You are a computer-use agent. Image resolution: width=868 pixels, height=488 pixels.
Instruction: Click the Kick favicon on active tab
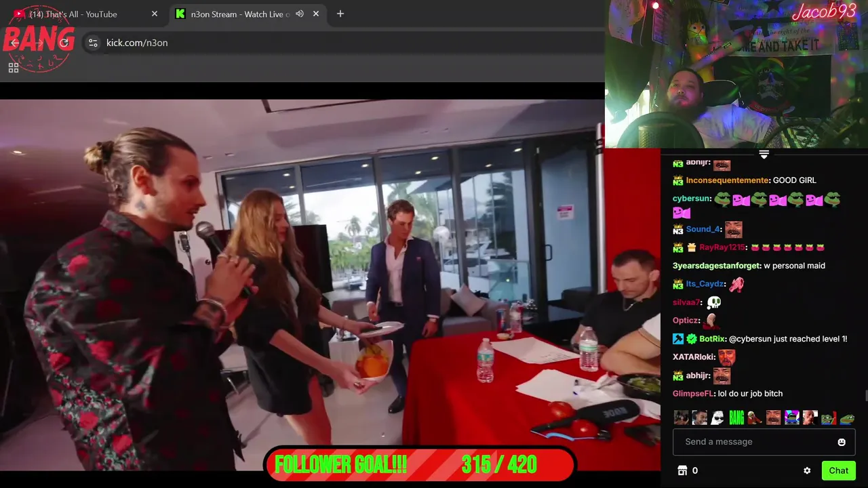[180, 14]
